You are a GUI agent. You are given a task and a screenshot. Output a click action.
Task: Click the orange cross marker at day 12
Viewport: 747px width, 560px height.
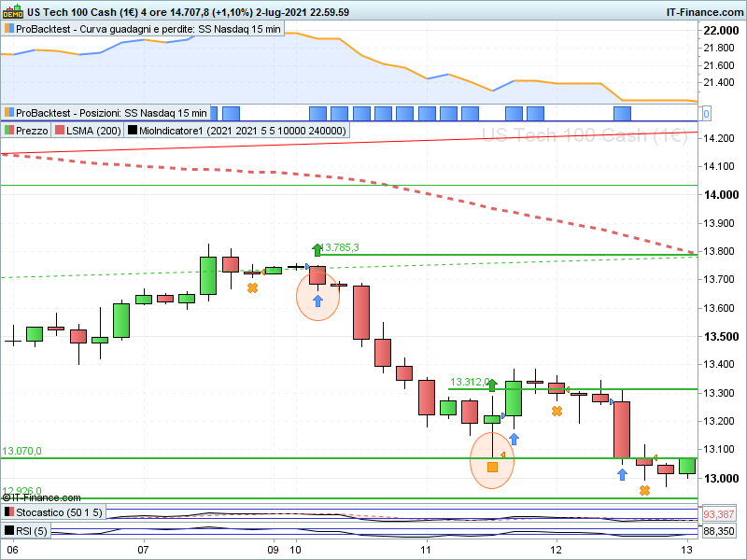[x=557, y=411]
